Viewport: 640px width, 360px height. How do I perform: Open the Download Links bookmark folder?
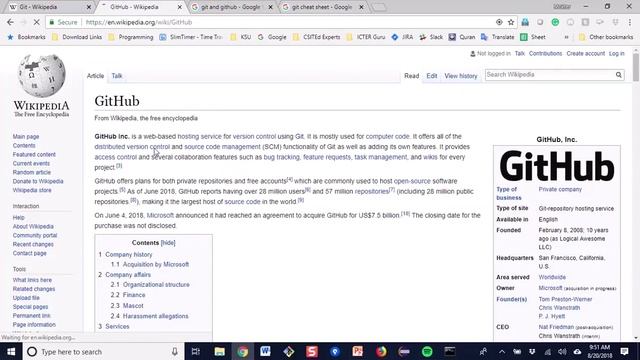click(x=77, y=37)
